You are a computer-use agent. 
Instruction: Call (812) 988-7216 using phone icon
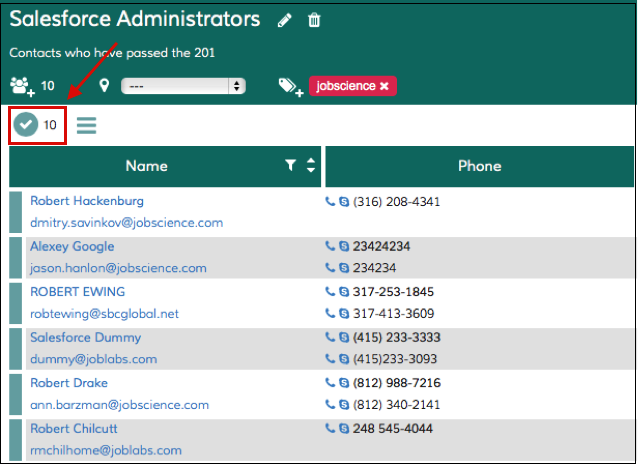[x=330, y=382]
